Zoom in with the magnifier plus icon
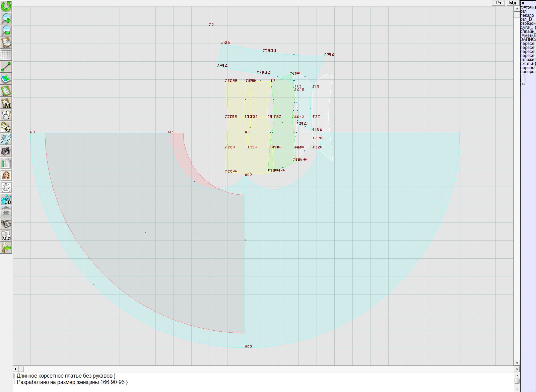 pos(6,18)
